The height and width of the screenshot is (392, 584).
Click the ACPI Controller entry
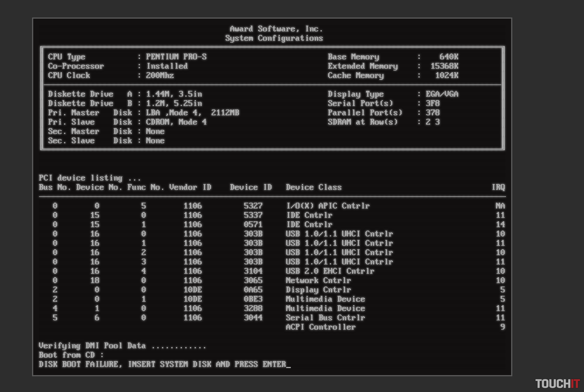(x=321, y=327)
